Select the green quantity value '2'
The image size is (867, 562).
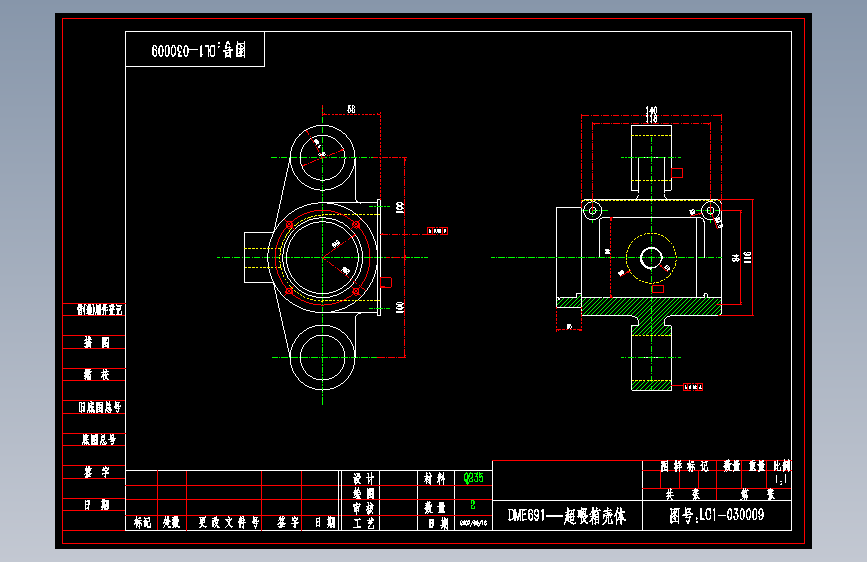pyautogui.click(x=473, y=504)
